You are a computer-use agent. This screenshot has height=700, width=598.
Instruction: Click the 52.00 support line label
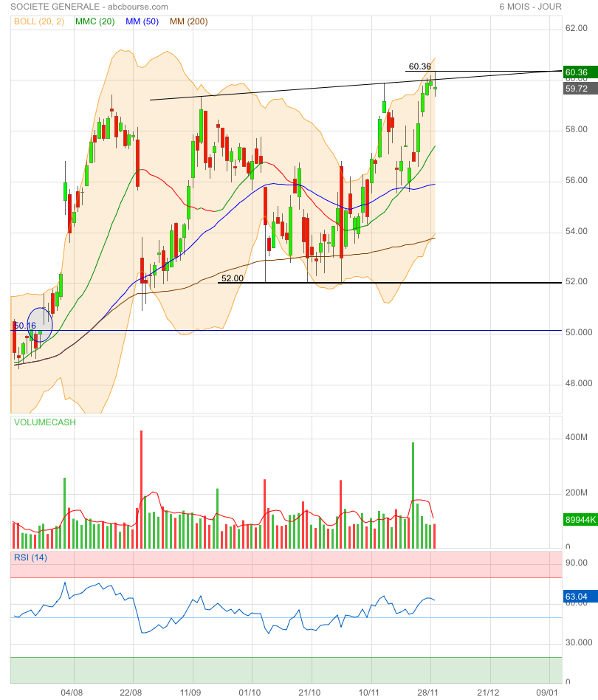232,278
